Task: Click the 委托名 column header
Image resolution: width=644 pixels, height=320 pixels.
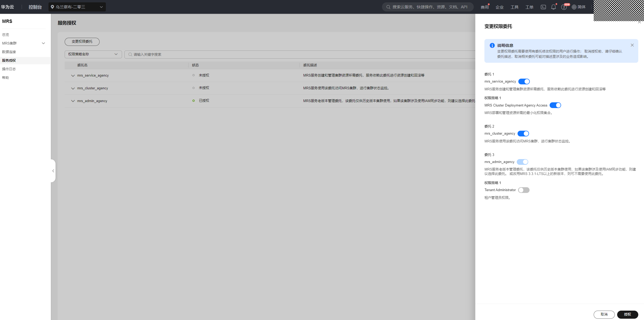Action: [82, 65]
